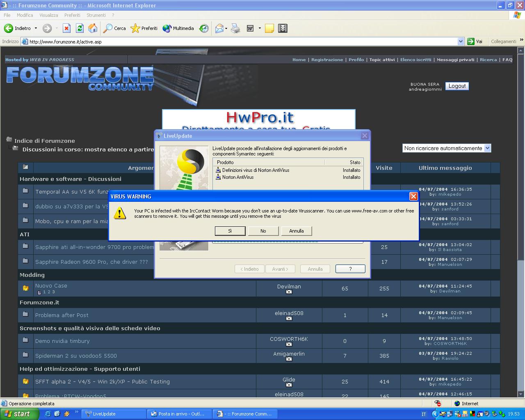Click the private message icon under Devilman
Screen dimensions: 525x420
(x=289, y=292)
